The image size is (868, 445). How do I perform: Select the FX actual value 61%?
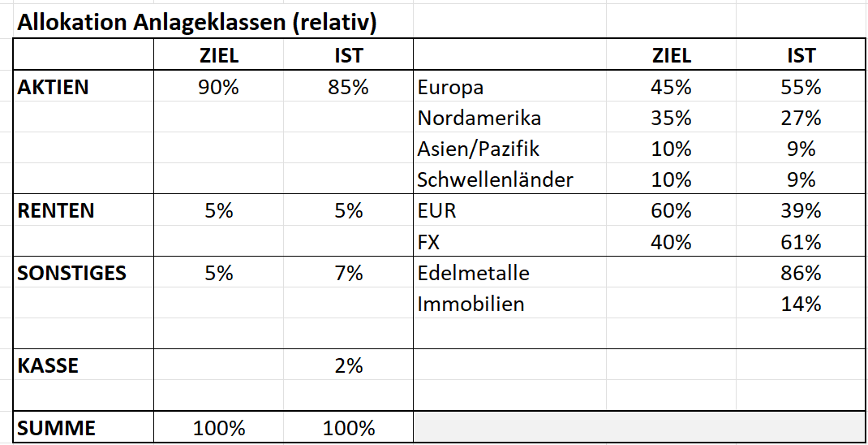point(801,242)
